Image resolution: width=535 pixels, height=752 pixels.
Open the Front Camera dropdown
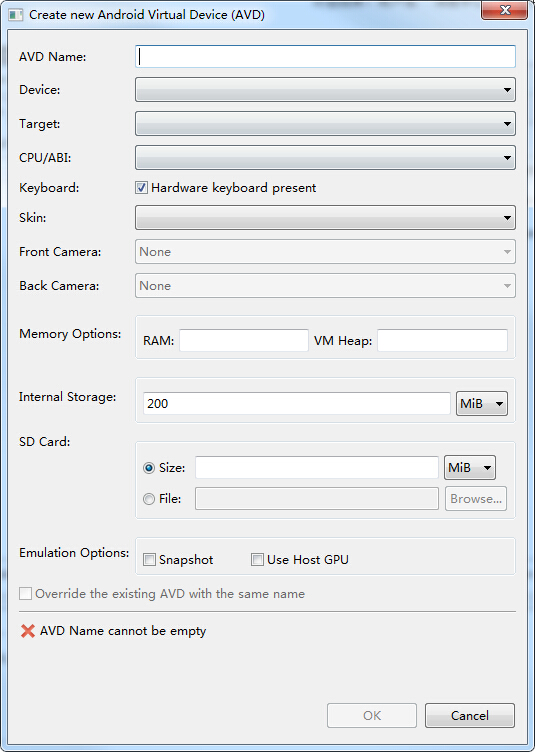click(x=325, y=252)
